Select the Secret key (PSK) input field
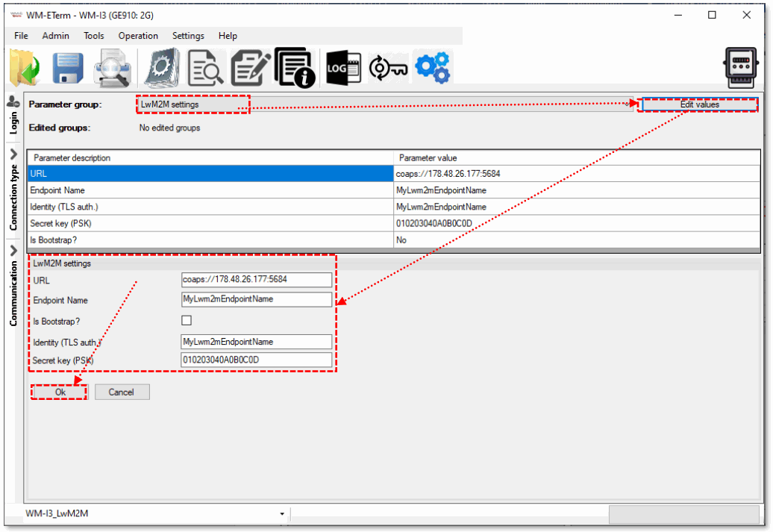The height and width of the screenshot is (532, 773). click(256, 360)
